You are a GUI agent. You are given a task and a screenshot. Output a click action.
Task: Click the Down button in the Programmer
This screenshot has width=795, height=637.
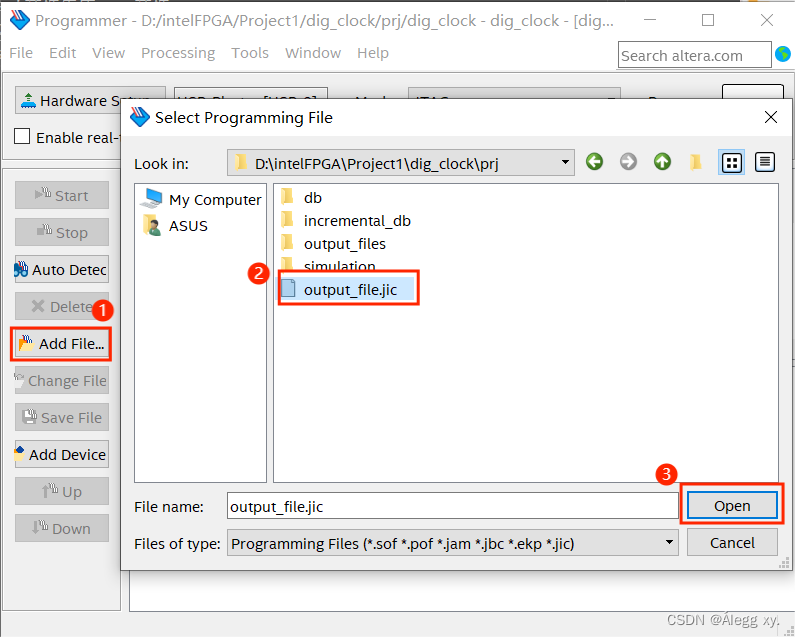61,528
